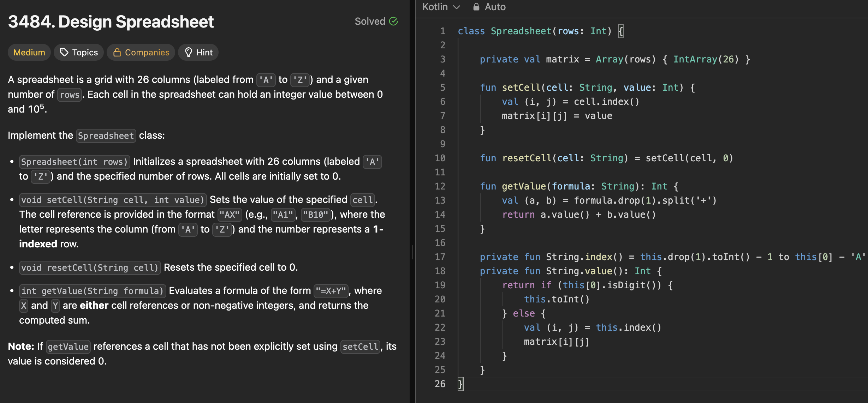Click the Hint lightbulb icon

(x=189, y=52)
